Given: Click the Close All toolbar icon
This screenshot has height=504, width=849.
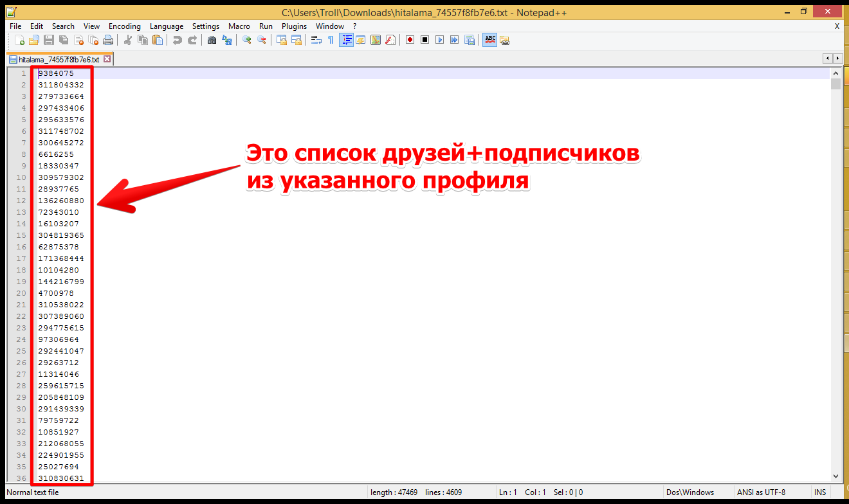Looking at the screenshot, I should click(x=93, y=40).
